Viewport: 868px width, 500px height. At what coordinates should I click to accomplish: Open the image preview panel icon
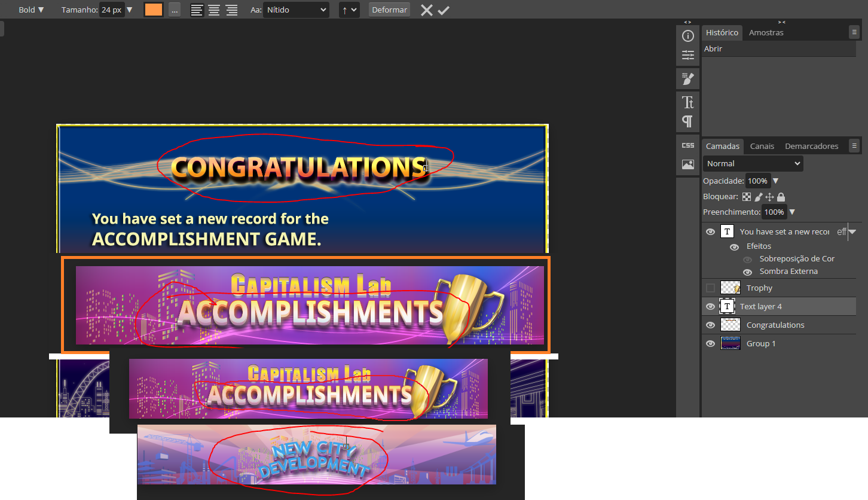point(688,164)
